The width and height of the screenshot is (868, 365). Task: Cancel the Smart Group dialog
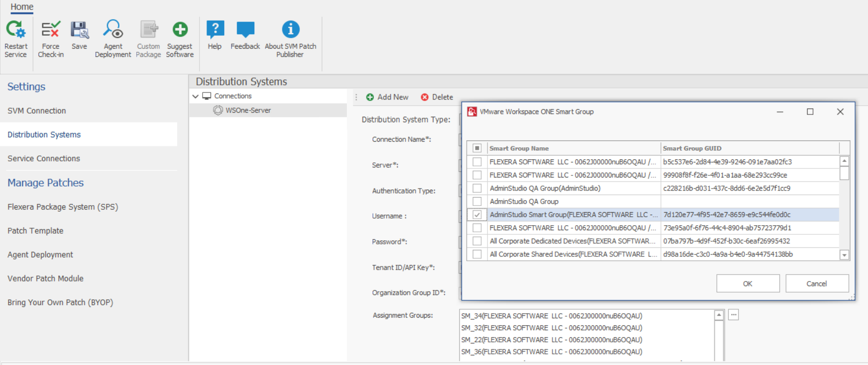pyautogui.click(x=817, y=284)
